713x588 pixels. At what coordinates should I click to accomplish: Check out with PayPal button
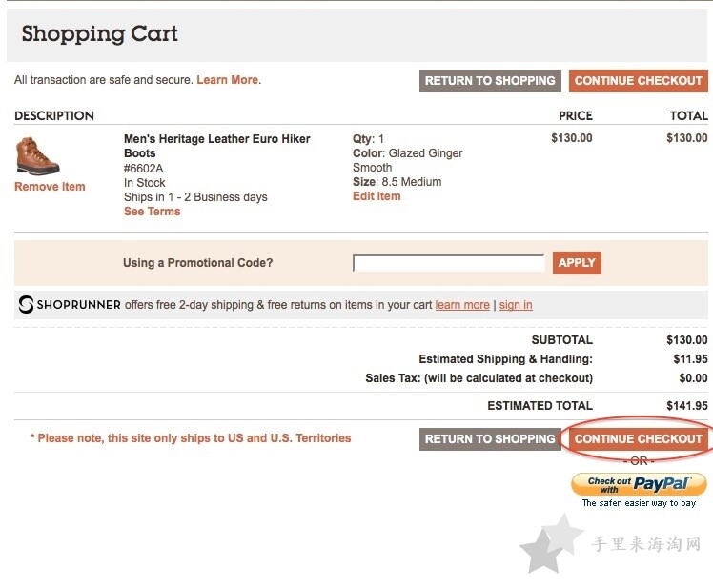point(639,484)
